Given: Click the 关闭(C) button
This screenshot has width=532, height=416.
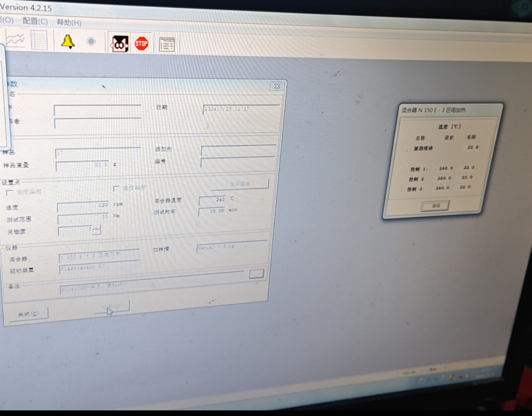Looking at the screenshot, I should [28, 314].
